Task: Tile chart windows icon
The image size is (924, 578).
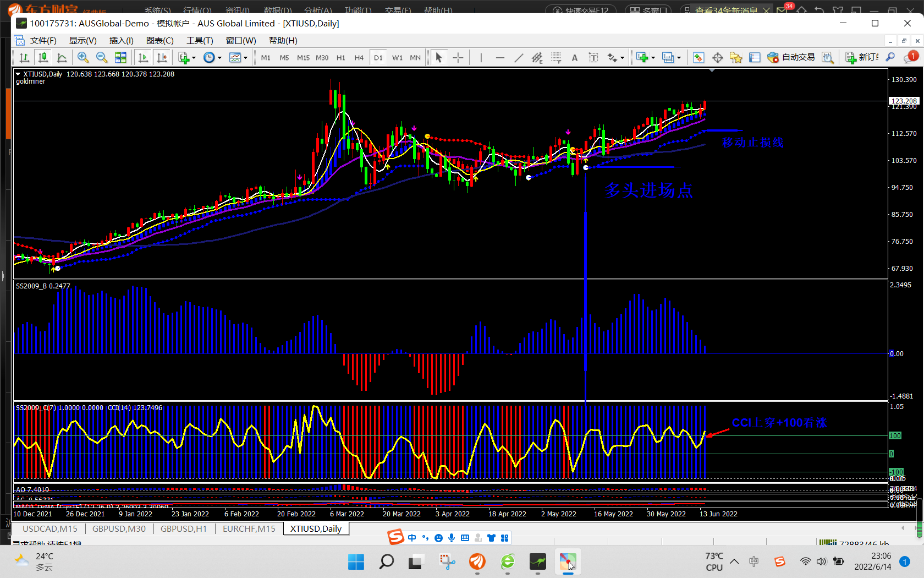Action: tap(120, 57)
